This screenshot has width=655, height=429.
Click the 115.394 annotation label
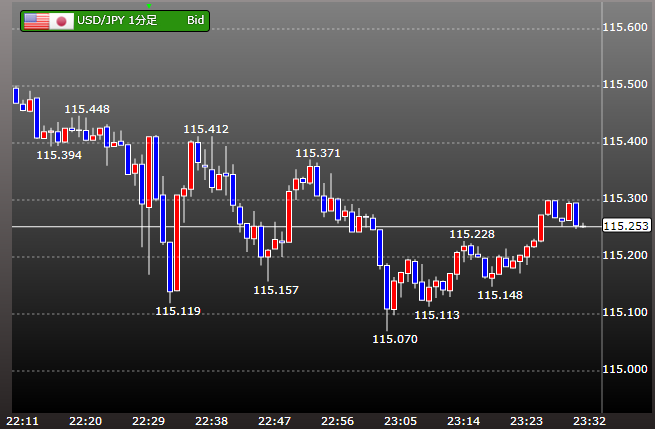pos(59,154)
